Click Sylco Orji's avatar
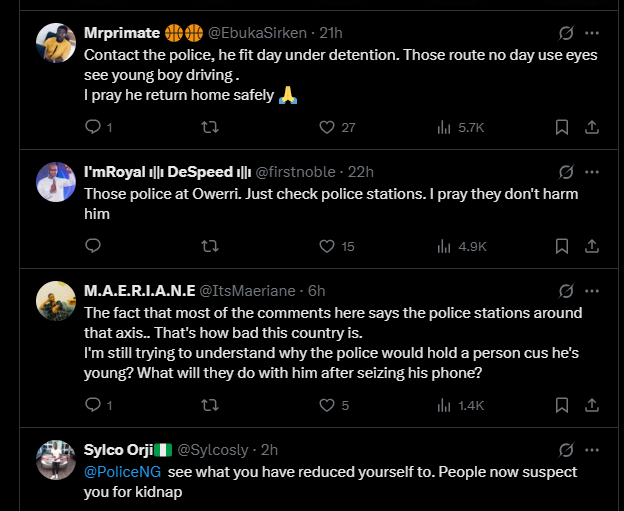This screenshot has height=511, width=624. 56,460
